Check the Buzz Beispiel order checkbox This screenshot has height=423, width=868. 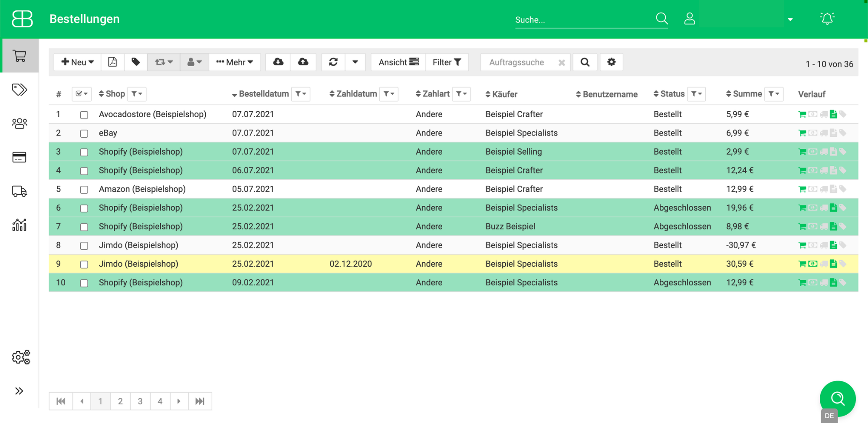[x=84, y=227]
